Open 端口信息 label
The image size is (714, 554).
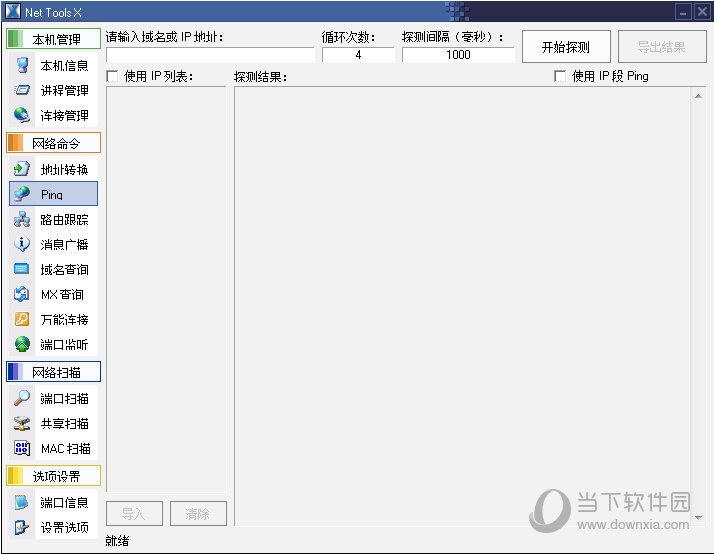[64, 503]
